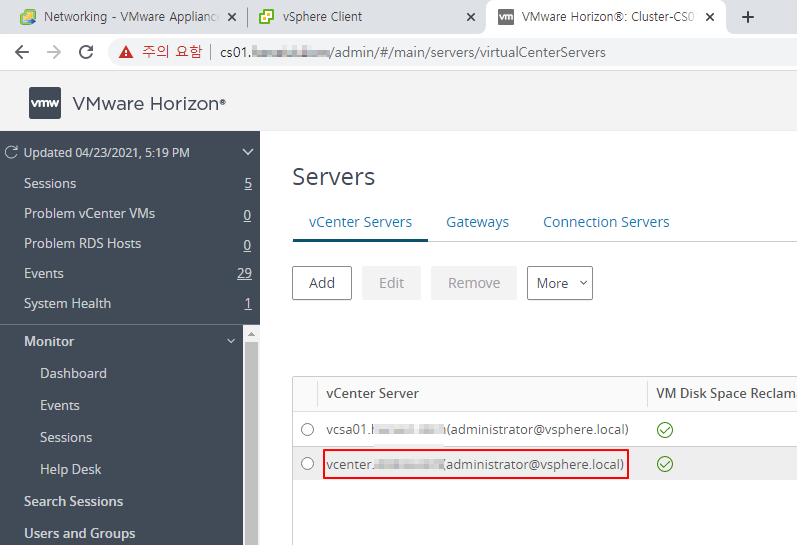This screenshot has height=545, width=797.
Task: Open Search Sessions in sidebar
Action: point(73,501)
